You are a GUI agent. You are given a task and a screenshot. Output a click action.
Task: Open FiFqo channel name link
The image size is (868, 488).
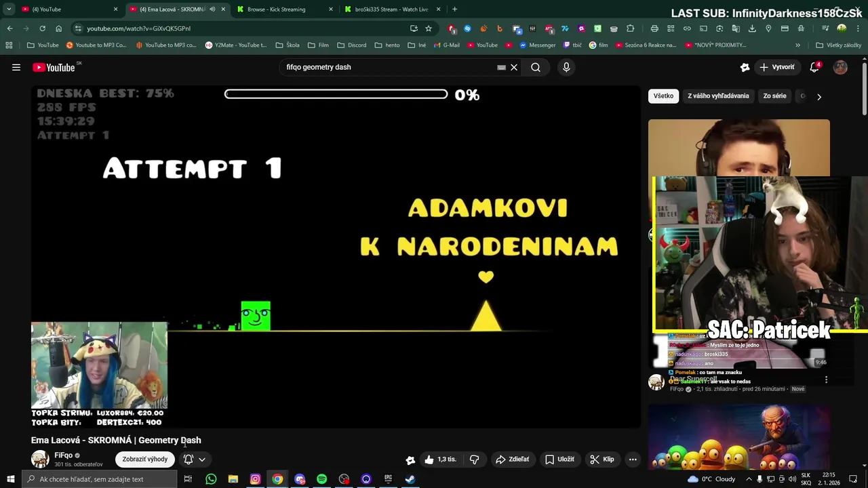pos(63,455)
